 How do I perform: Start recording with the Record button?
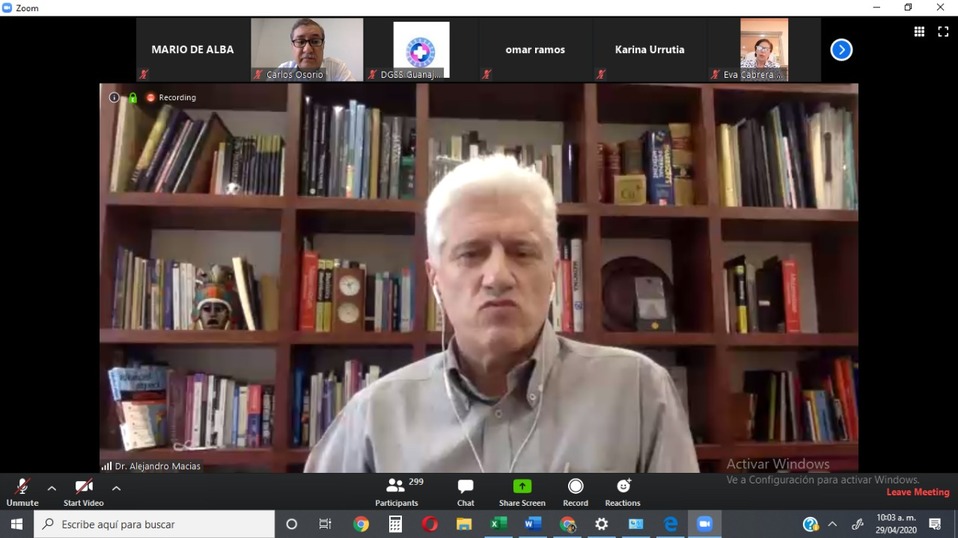(x=576, y=492)
